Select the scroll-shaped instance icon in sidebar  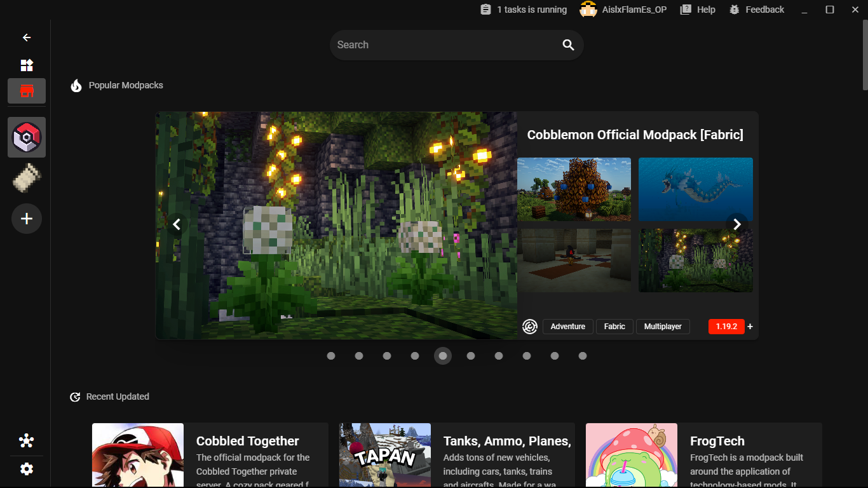point(27,178)
